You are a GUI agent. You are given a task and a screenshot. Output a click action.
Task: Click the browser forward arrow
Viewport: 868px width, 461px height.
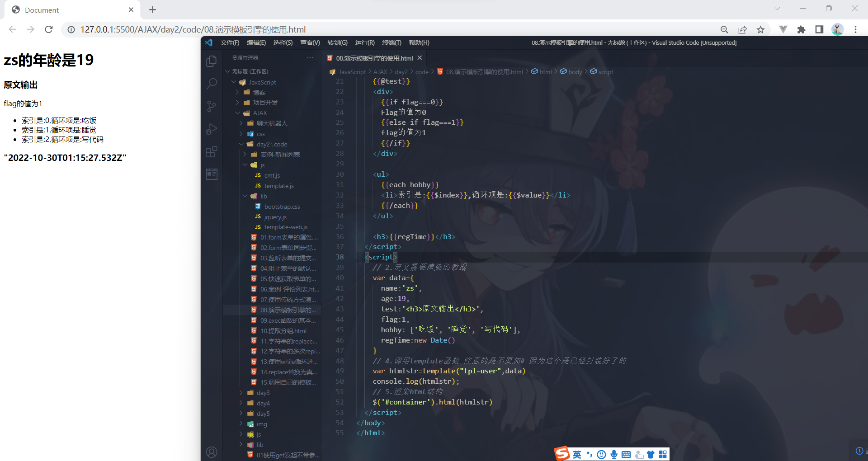tap(30, 29)
